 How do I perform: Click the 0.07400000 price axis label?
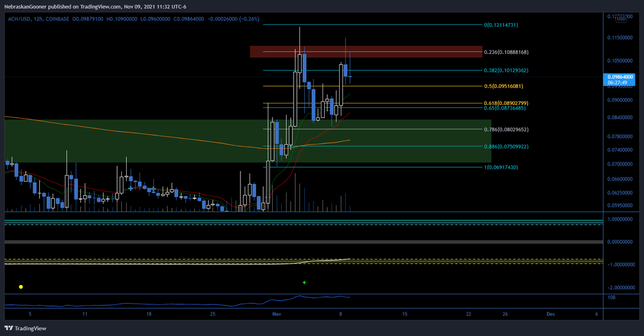(621, 150)
